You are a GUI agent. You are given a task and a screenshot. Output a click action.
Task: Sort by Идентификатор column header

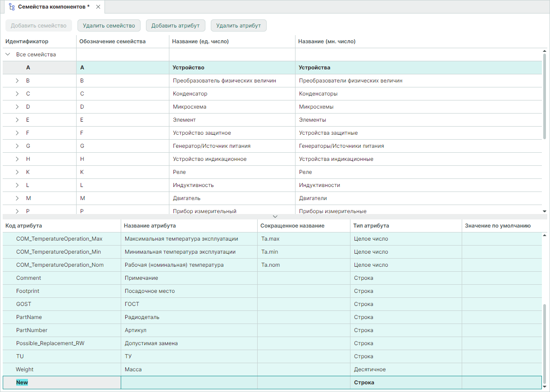click(x=27, y=41)
